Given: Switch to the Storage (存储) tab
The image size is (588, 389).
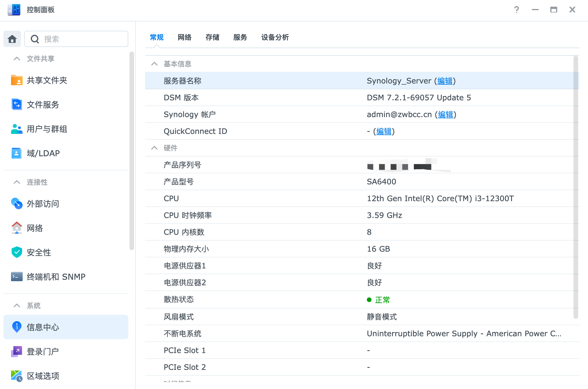Looking at the screenshot, I should [212, 37].
